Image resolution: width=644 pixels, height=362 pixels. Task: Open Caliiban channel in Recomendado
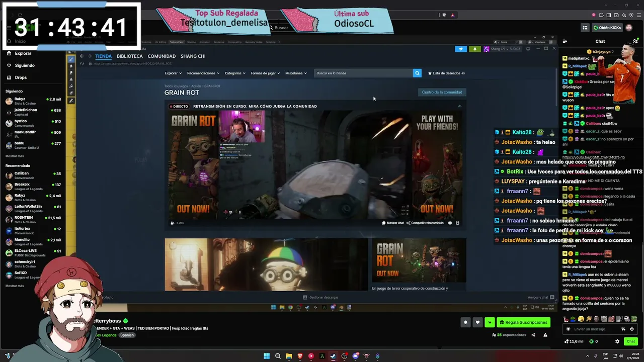pyautogui.click(x=33, y=175)
